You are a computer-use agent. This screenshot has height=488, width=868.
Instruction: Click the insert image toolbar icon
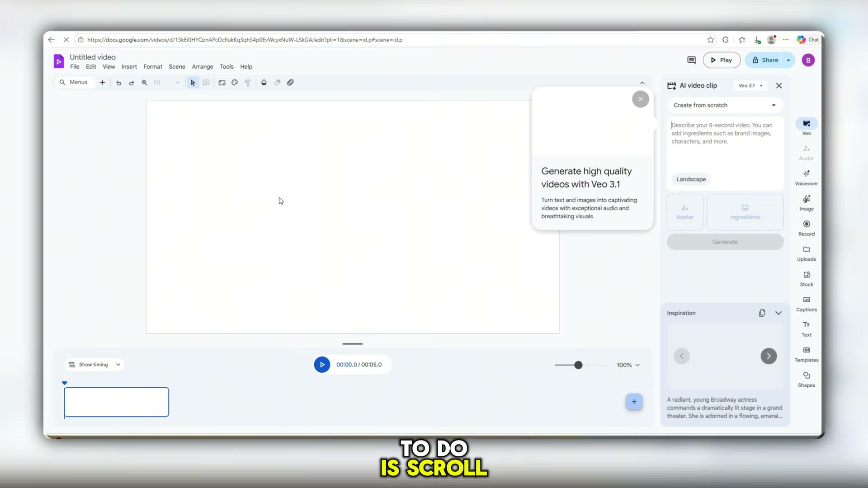tap(222, 83)
